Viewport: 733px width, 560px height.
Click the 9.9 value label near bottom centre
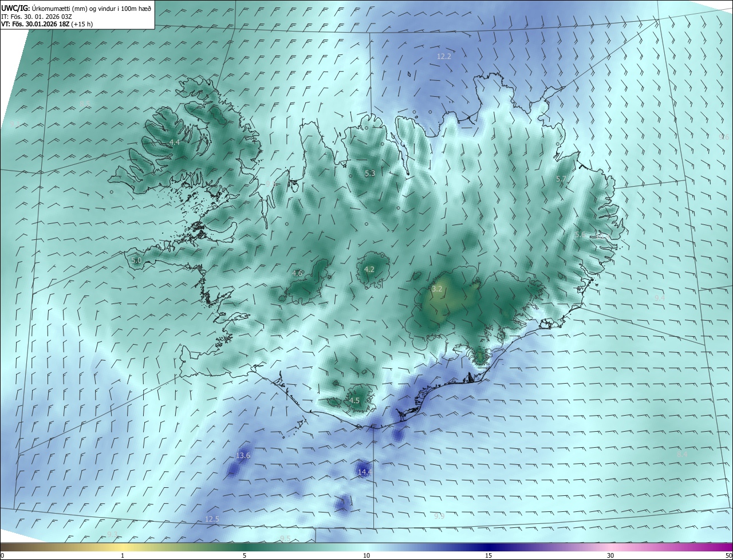pyautogui.click(x=439, y=516)
